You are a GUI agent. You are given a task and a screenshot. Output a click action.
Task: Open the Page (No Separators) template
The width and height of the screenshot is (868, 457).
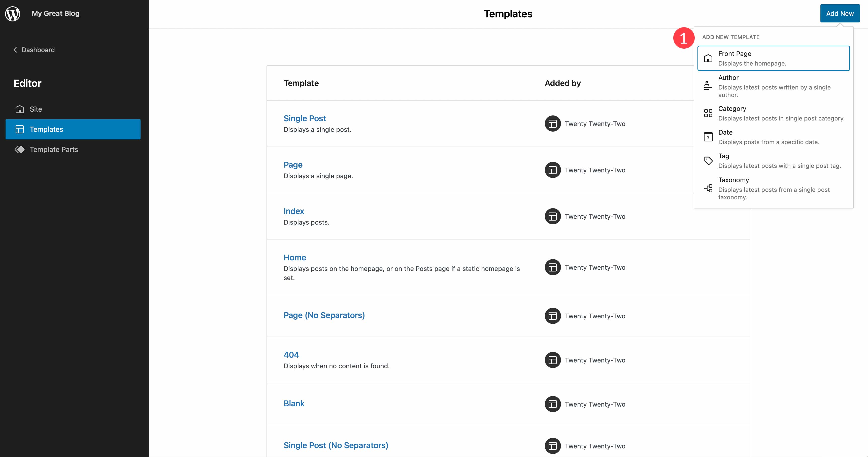[324, 315]
